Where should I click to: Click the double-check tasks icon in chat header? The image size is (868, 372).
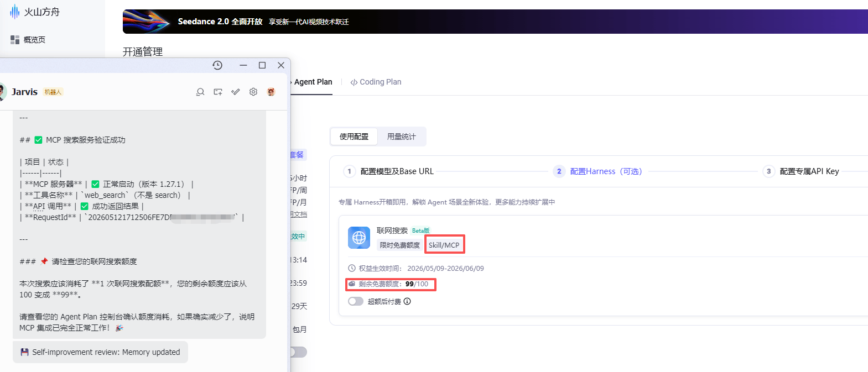click(236, 92)
